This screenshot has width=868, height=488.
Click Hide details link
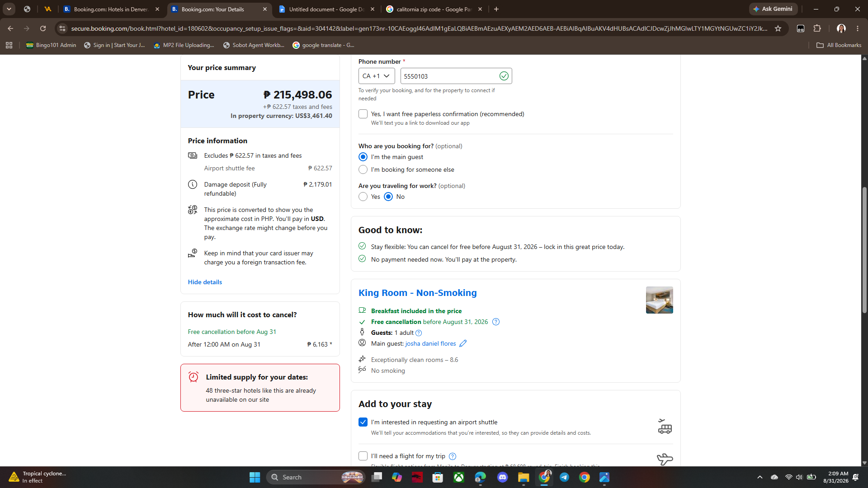pyautogui.click(x=205, y=282)
